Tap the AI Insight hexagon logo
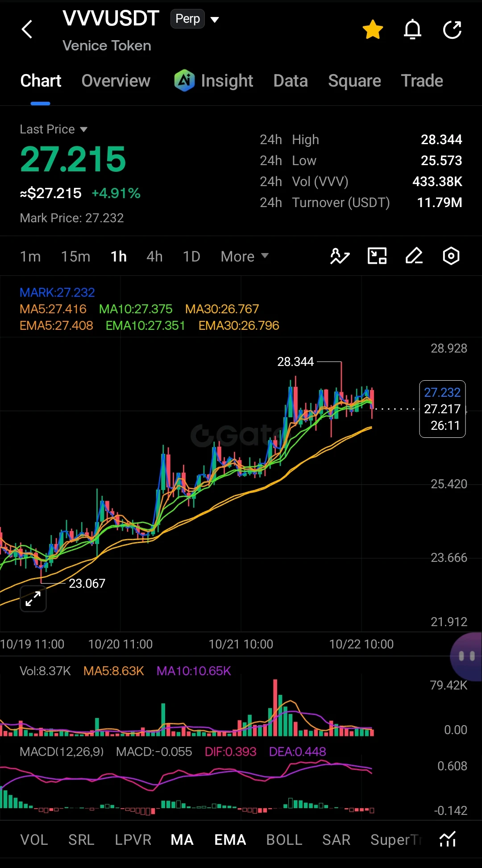The height and width of the screenshot is (868, 482). tap(184, 80)
